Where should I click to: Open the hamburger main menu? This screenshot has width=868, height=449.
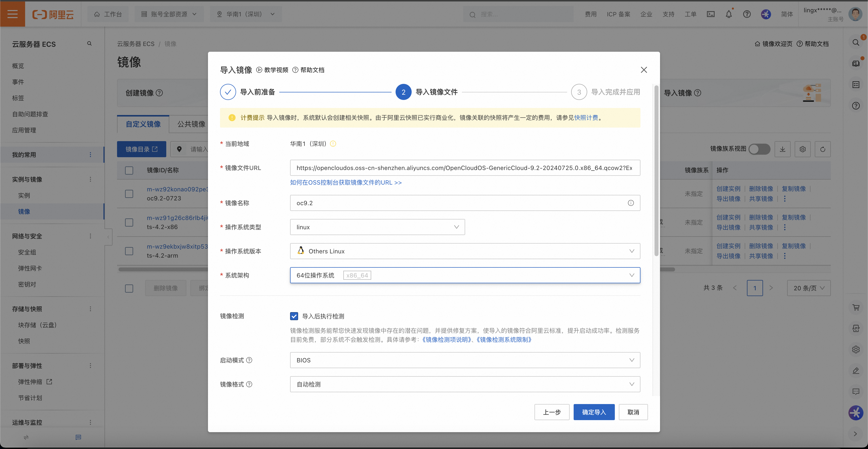coord(13,14)
